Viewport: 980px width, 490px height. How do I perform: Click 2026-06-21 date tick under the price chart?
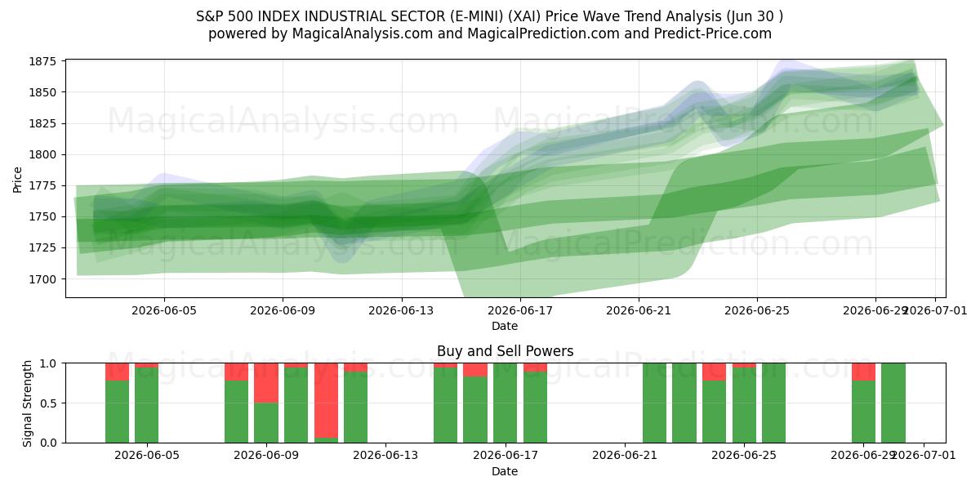[638, 310]
